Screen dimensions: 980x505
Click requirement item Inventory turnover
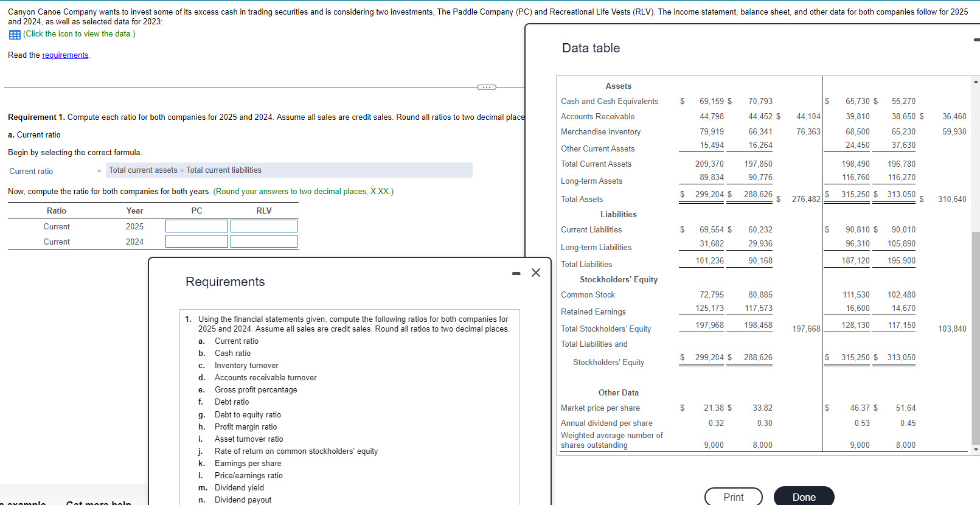pos(246,366)
